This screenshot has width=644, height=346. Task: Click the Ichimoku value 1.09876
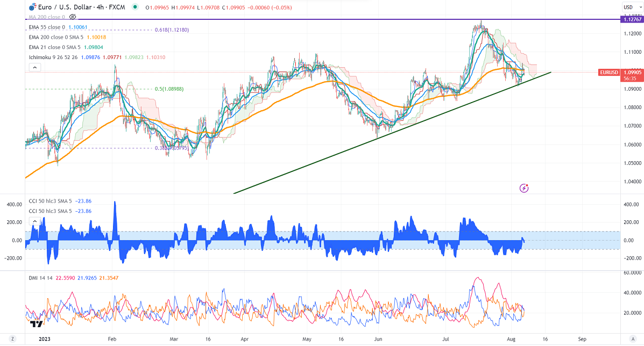(91, 57)
